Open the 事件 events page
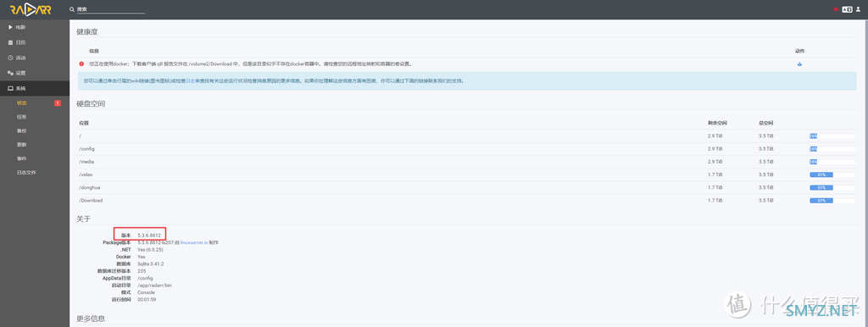Screen dimensions: 868x327 pos(21,158)
